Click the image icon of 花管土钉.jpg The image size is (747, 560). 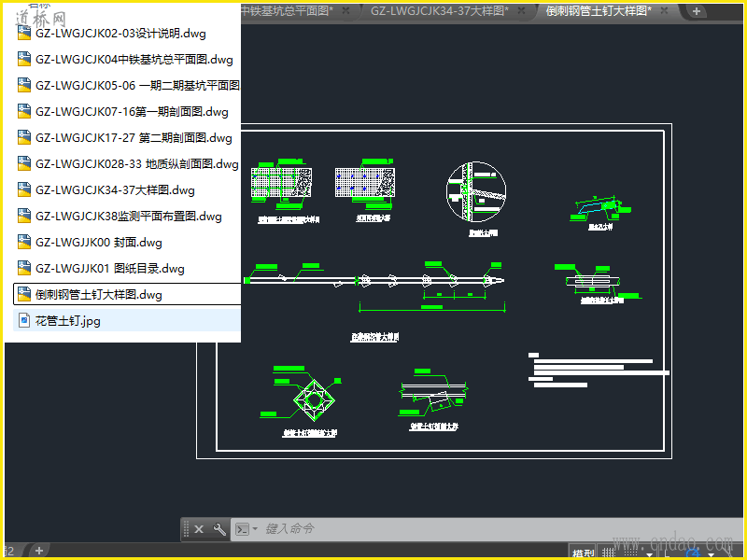coord(24,320)
